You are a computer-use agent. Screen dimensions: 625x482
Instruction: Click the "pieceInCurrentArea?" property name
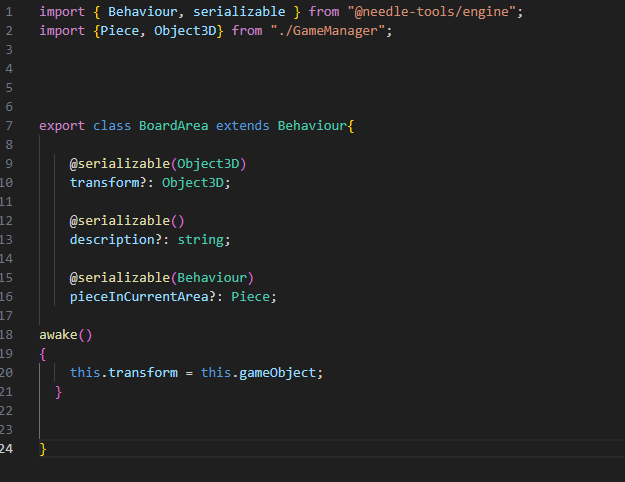tap(143, 297)
